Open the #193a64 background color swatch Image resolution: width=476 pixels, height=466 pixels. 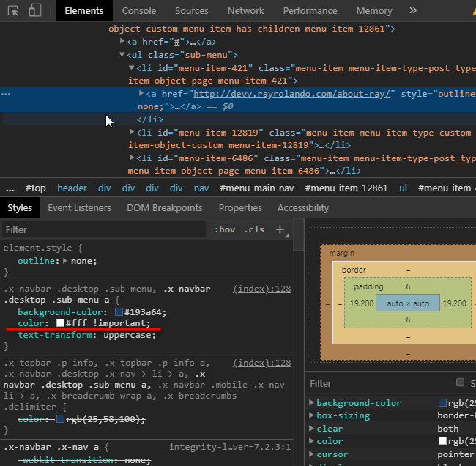pos(119,312)
